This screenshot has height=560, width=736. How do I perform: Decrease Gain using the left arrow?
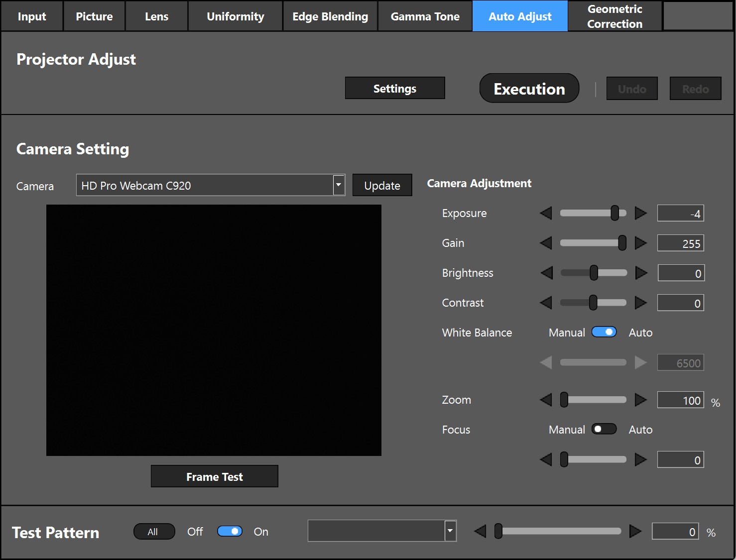click(x=546, y=243)
